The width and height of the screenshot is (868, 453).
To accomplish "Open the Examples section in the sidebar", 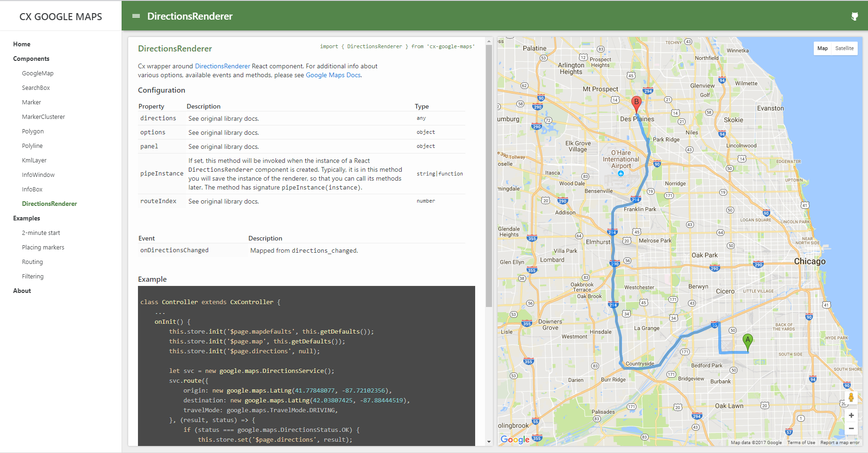I will (27, 218).
